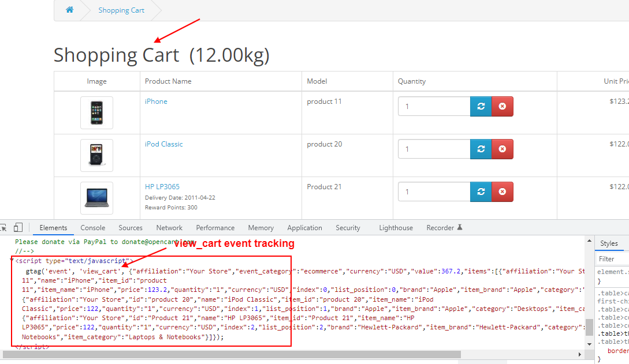Viewport: 629px width, 364px height.
Task: Remove iPhone from the cart
Action: pyautogui.click(x=503, y=107)
